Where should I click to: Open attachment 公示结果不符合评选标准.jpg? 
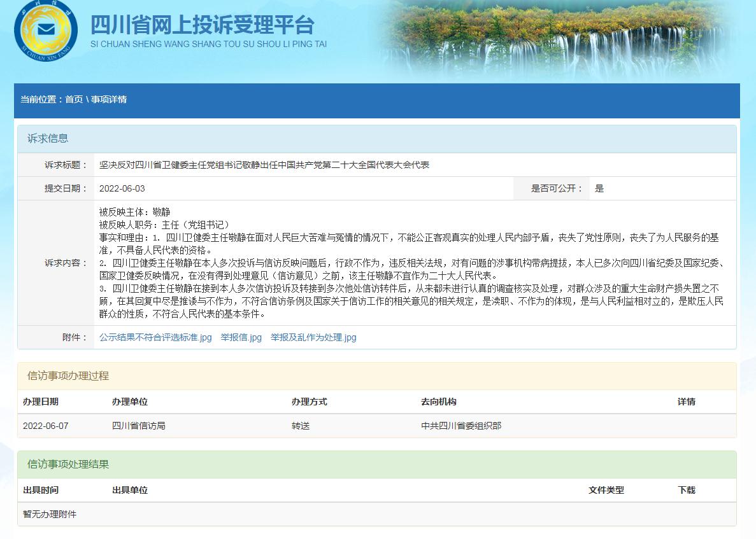(155, 337)
